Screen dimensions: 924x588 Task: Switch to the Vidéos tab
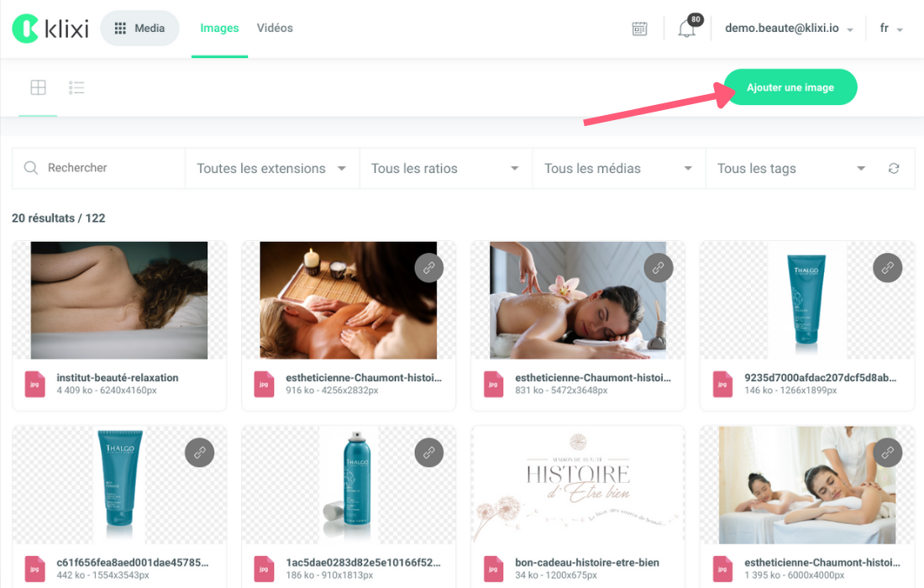point(275,28)
